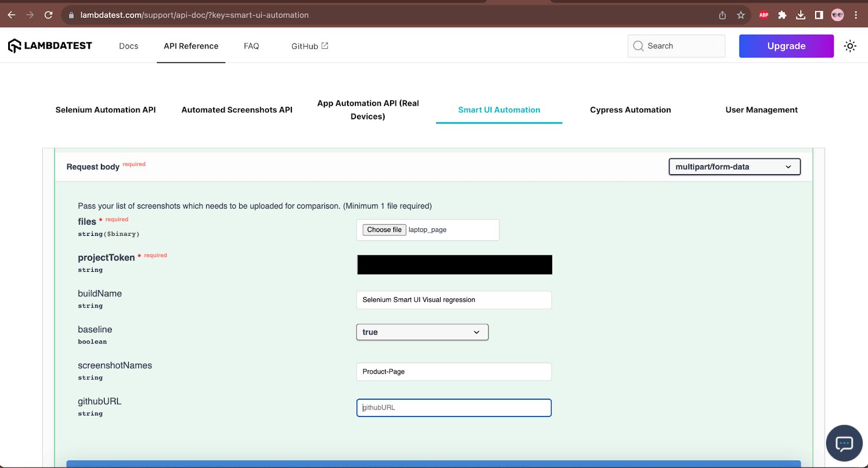Click the LambdaTest logo
This screenshot has height=468, width=868.
point(50,46)
